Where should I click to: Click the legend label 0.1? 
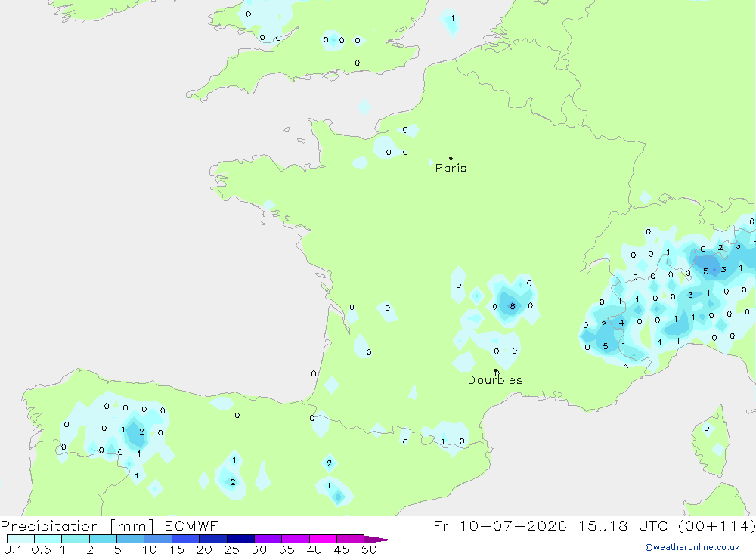coord(13,549)
